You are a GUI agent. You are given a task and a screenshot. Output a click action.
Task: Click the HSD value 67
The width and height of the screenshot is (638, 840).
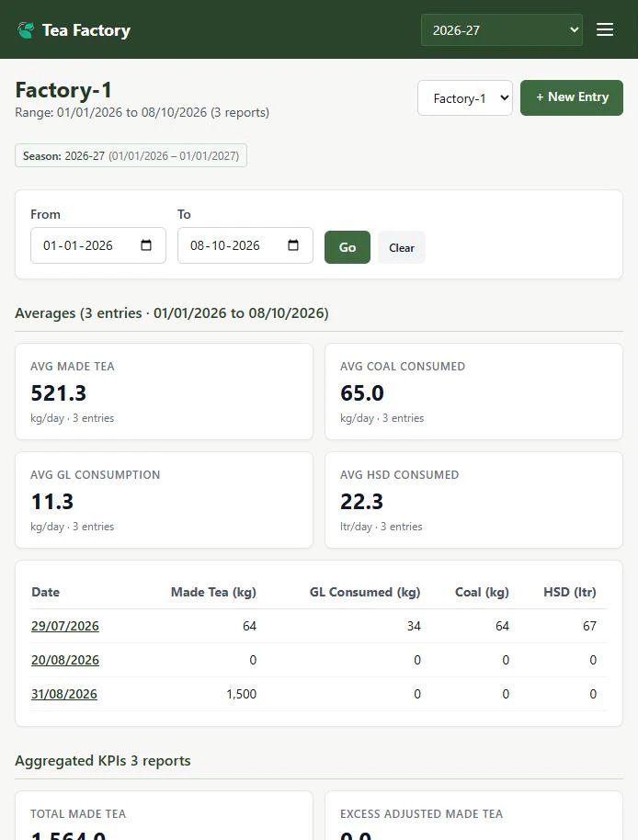[x=589, y=626]
